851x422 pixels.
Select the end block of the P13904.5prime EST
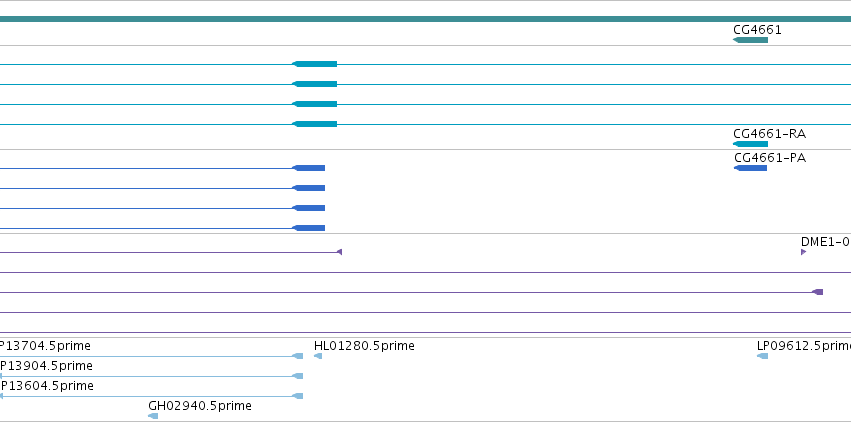coord(297,376)
